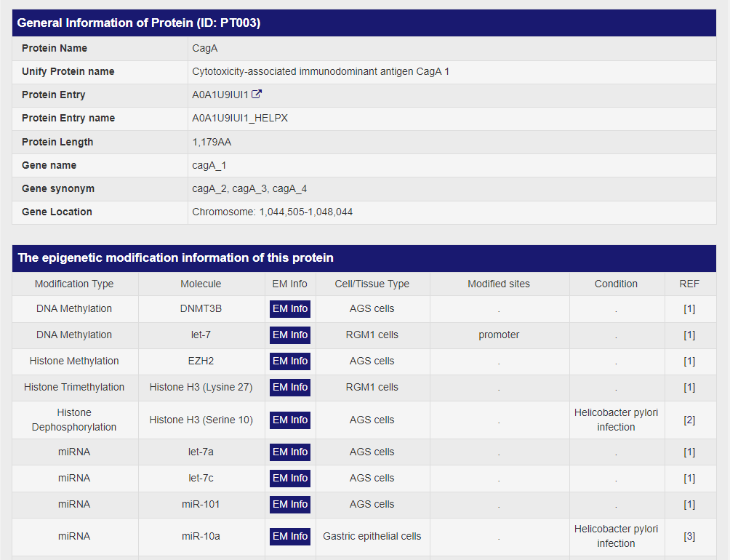730x560 pixels.
Task: Open reference [2] for Histone Dephosphorylation
Action: click(x=689, y=420)
